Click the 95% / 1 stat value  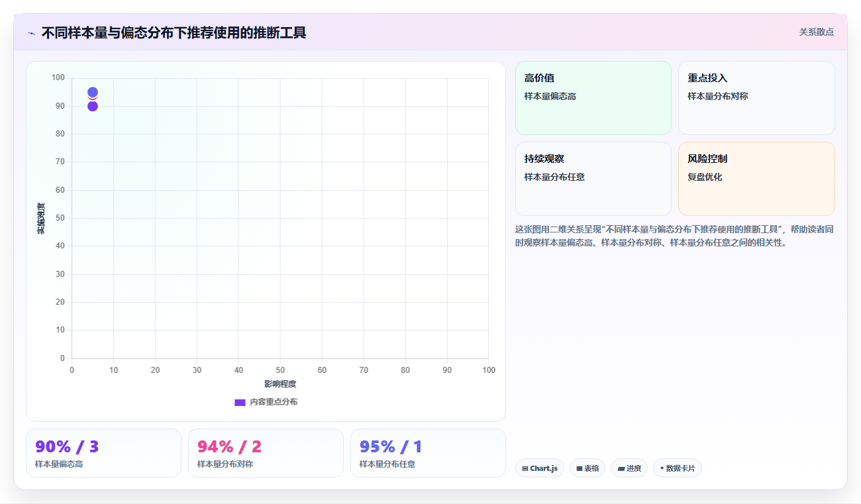point(391,446)
